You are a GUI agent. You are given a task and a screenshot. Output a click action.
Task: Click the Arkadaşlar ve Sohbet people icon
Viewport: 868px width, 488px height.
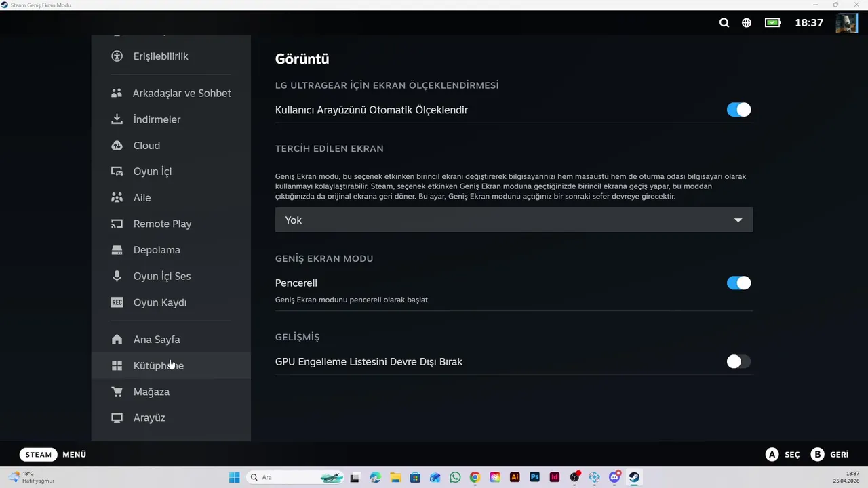[x=117, y=93]
